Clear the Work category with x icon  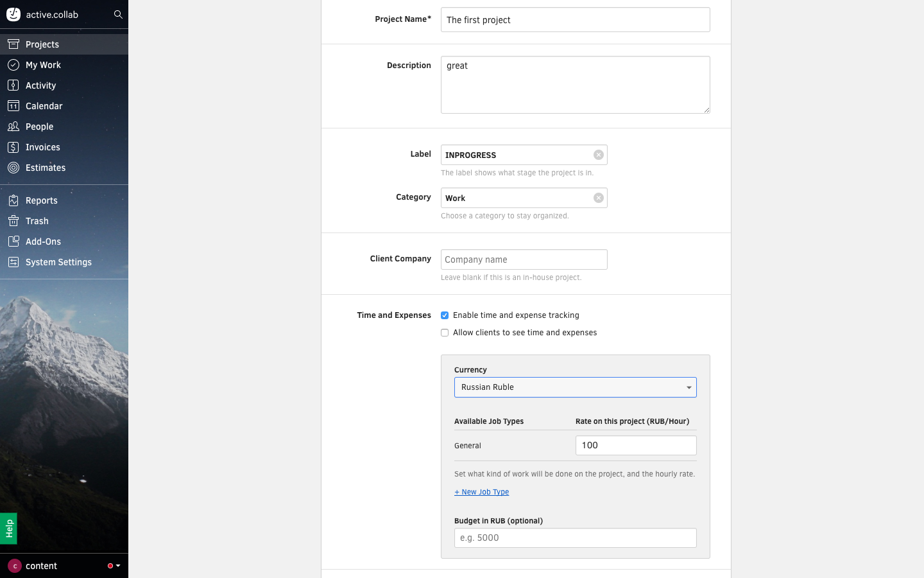[x=598, y=198]
